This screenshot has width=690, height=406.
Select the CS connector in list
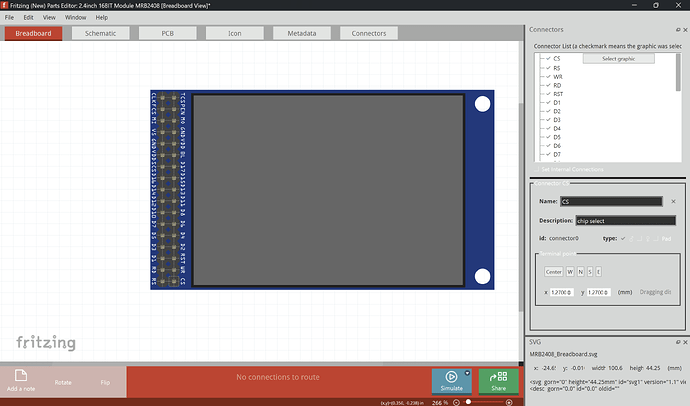pos(557,59)
